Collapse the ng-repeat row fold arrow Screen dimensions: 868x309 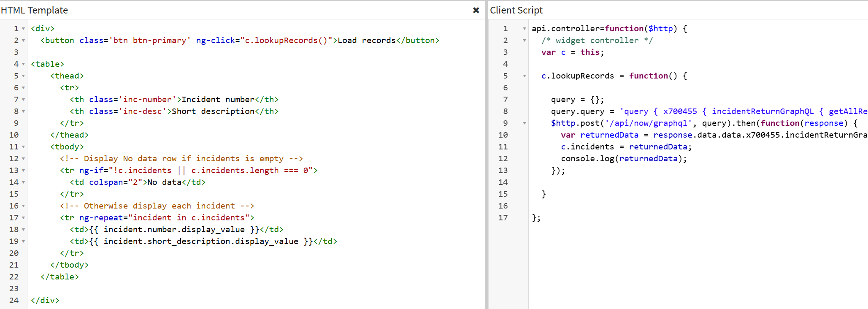[23, 218]
